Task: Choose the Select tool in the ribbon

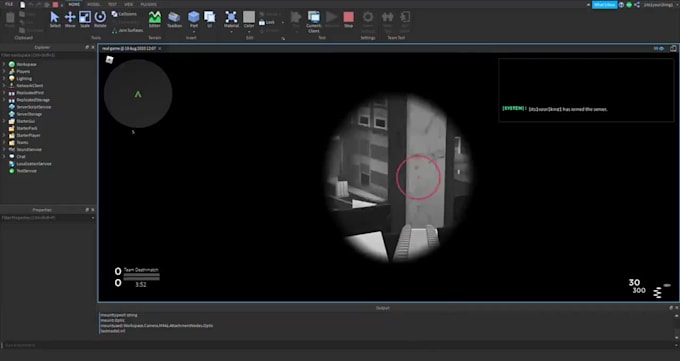Action: (55, 20)
